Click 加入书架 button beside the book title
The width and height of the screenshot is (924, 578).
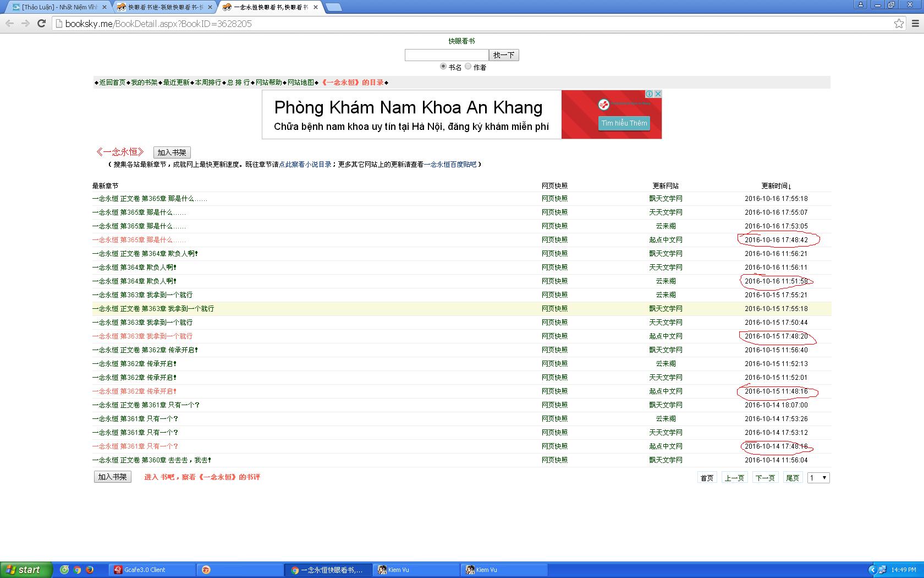click(x=172, y=152)
